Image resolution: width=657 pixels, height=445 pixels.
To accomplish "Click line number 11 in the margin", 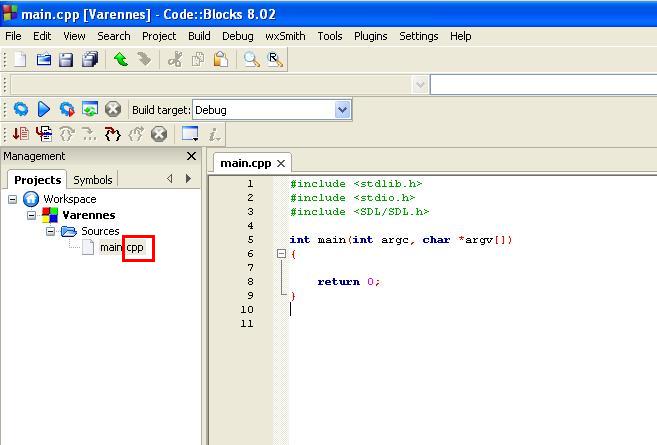I will [x=247, y=323].
